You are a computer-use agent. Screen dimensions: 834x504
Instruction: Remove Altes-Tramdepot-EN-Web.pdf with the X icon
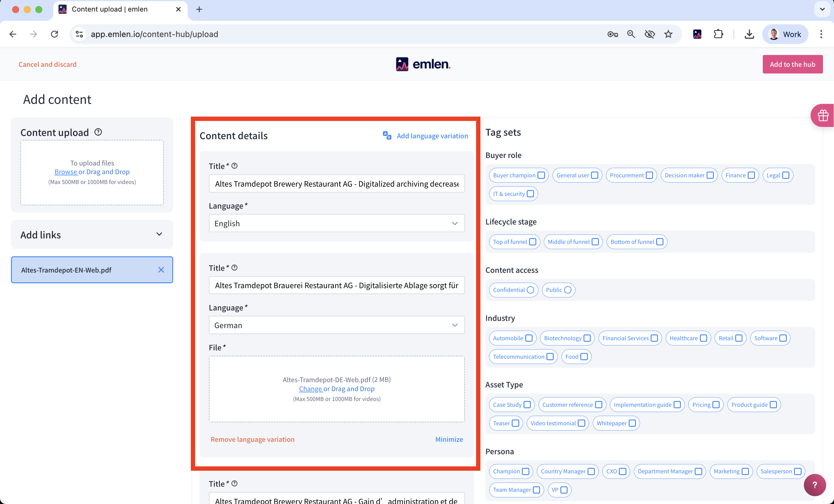tap(161, 270)
